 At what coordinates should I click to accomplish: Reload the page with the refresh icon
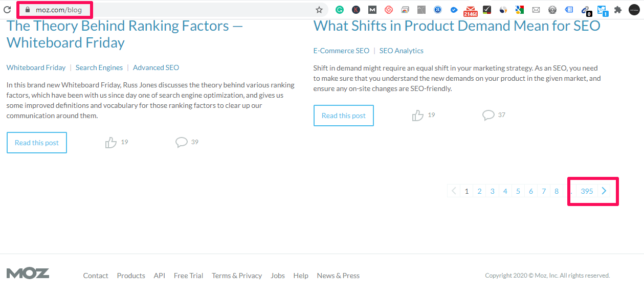[7, 9]
